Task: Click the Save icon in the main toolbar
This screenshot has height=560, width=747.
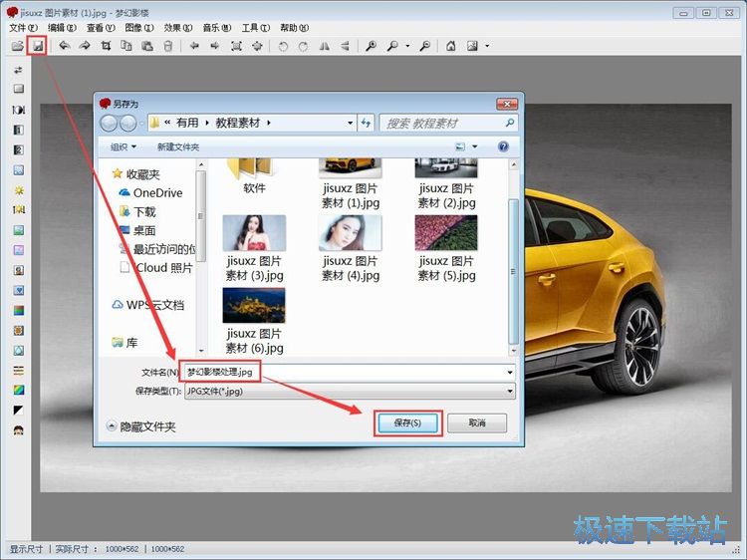Action: (x=38, y=46)
